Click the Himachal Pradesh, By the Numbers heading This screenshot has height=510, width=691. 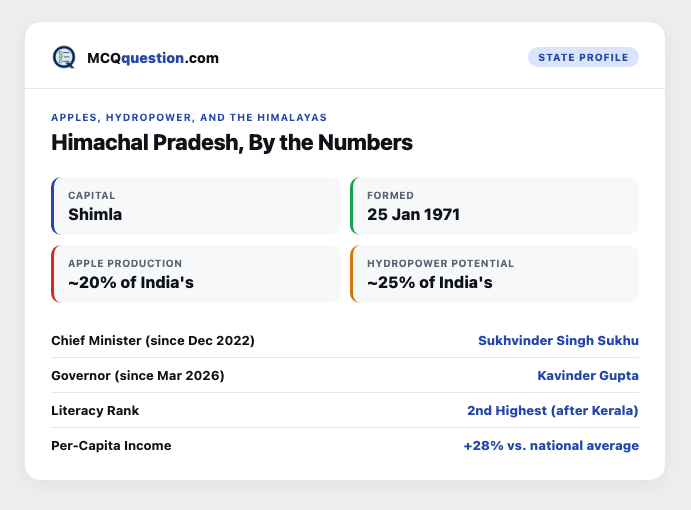click(232, 142)
